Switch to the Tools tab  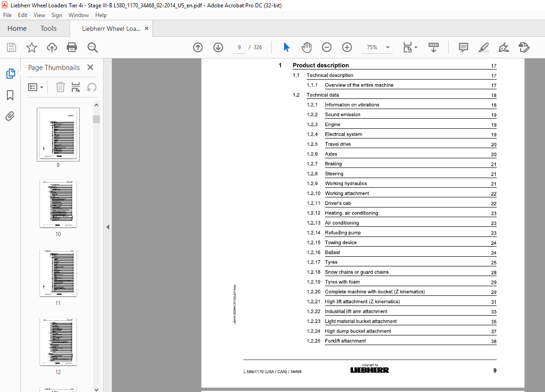(48, 29)
